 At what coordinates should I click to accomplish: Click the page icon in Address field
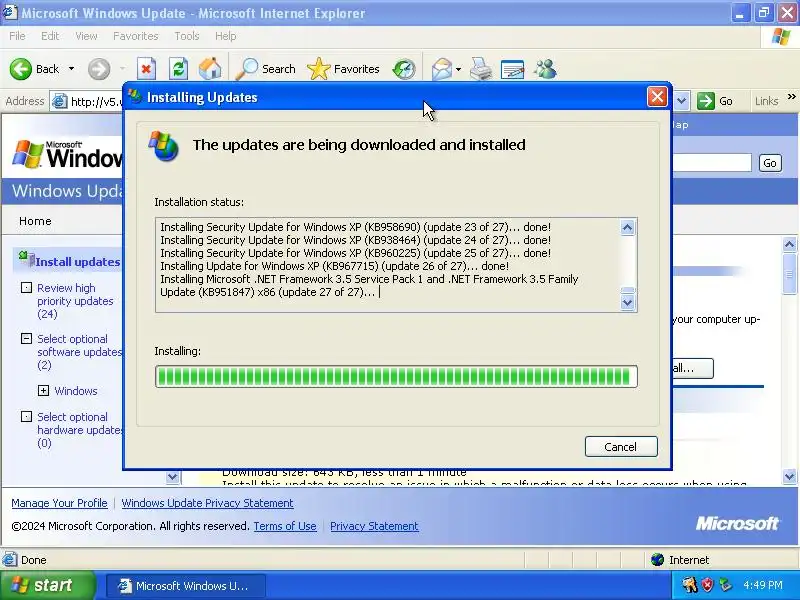tap(60, 101)
